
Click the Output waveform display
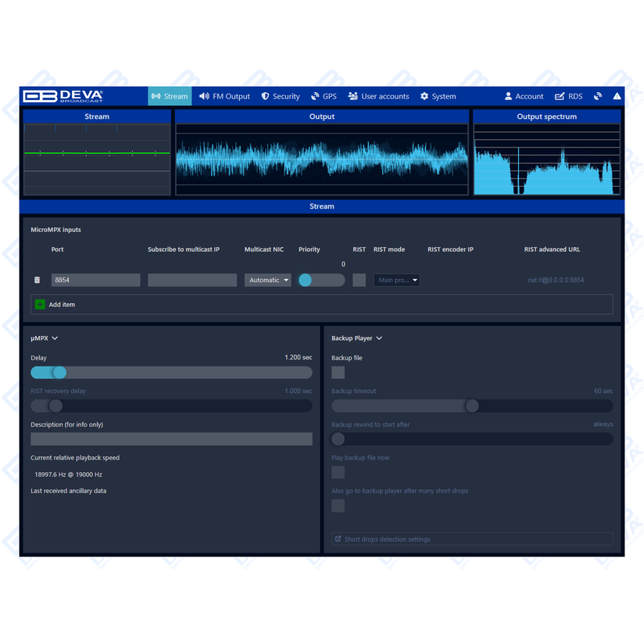click(x=322, y=159)
